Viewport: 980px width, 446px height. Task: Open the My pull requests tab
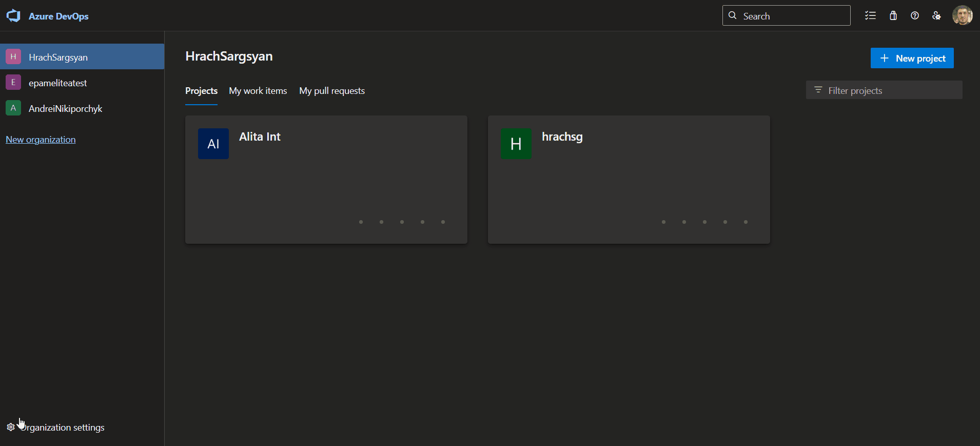[x=332, y=91]
